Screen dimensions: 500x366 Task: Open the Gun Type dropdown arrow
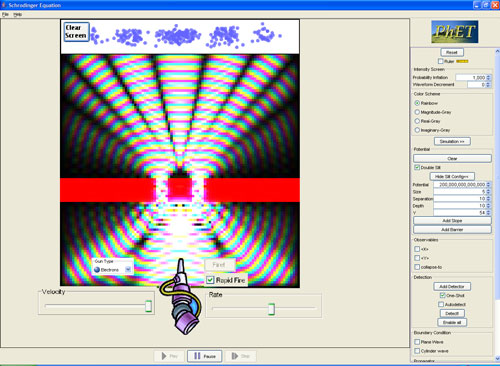coord(128,269)
